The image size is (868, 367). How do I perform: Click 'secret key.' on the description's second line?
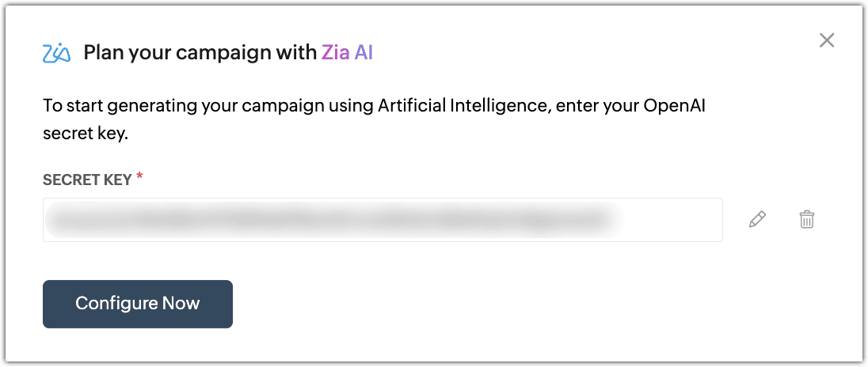(x=86, y=134)
